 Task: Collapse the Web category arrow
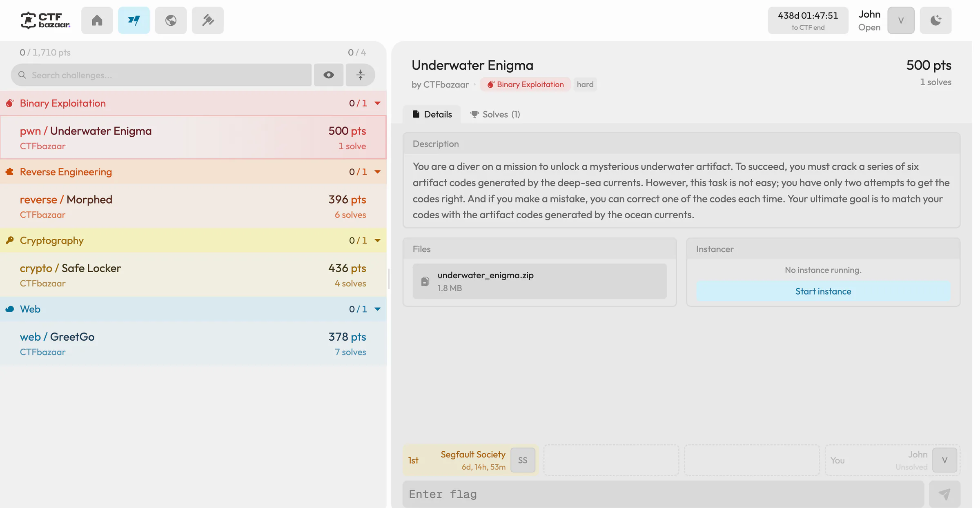click(378, 309)
